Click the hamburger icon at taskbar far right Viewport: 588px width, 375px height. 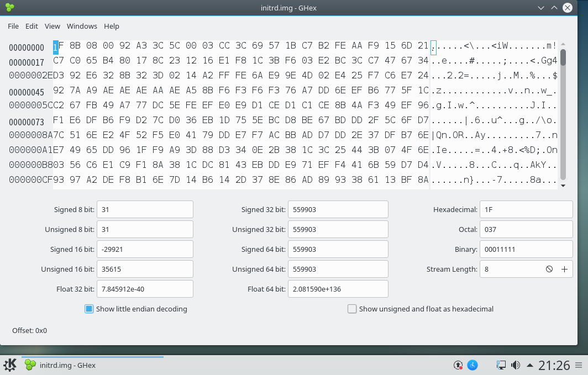pos(578,365)
